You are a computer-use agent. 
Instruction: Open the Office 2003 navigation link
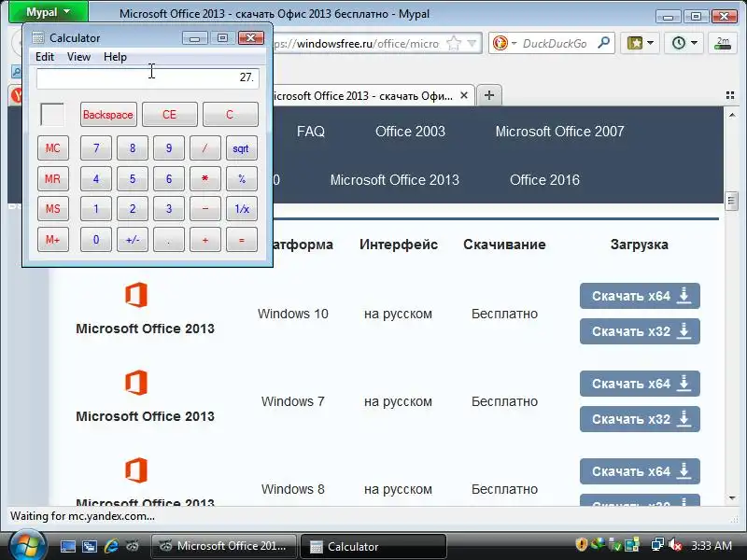coord(410,132)
